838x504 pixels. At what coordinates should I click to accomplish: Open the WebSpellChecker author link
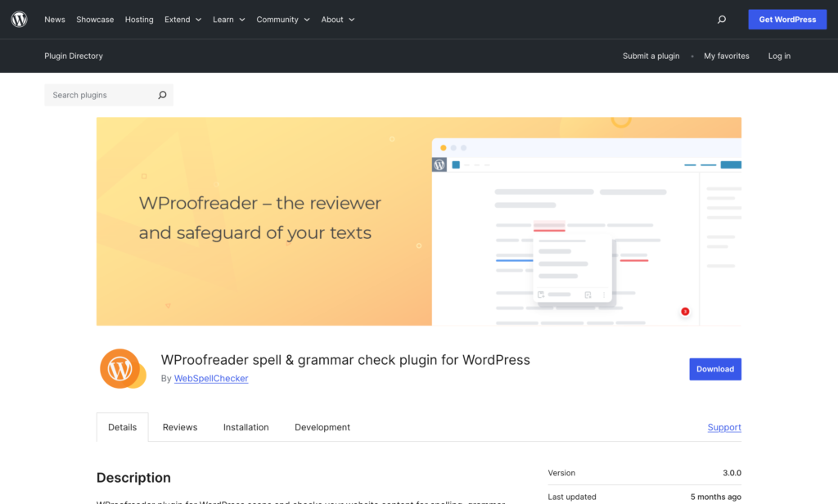pyautogui.click(x=211, y=379)
